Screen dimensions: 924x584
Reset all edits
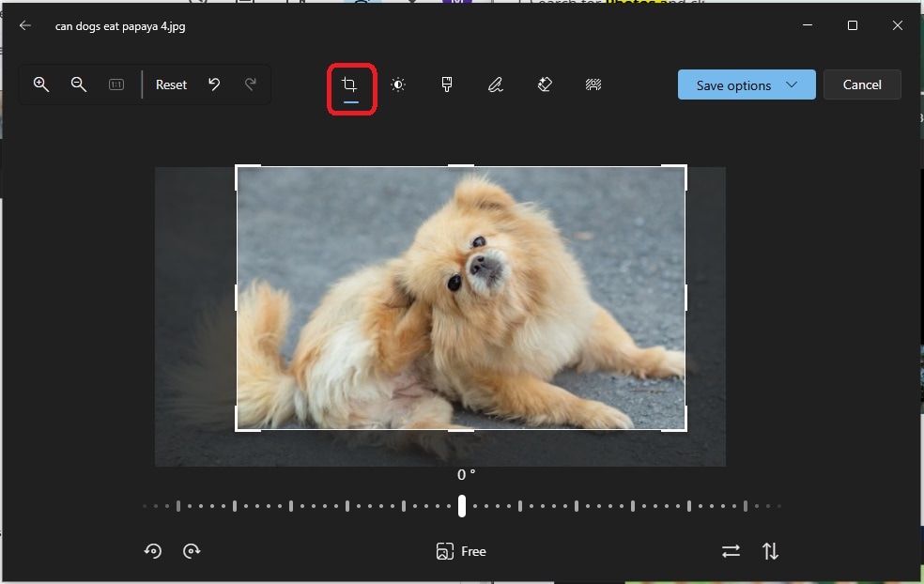pos(171,85)
